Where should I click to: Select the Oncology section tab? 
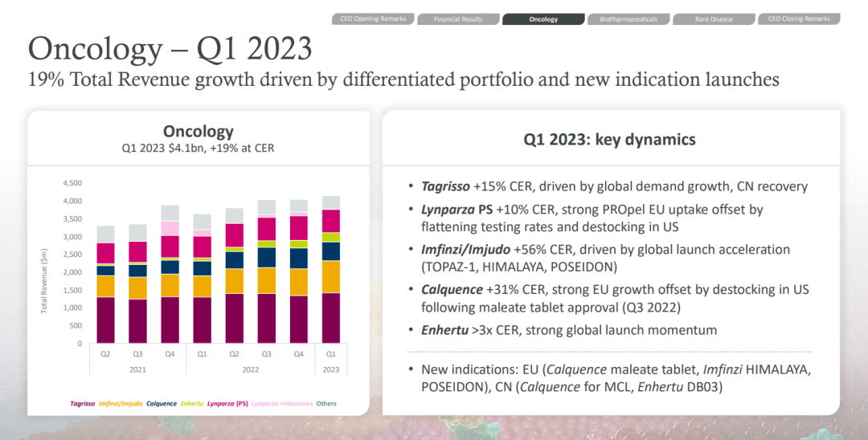[x=543, y=18]
